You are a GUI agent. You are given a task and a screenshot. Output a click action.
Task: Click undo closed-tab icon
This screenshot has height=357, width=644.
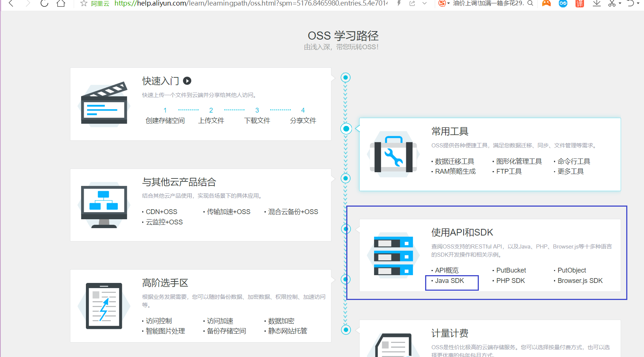[630, 3]
